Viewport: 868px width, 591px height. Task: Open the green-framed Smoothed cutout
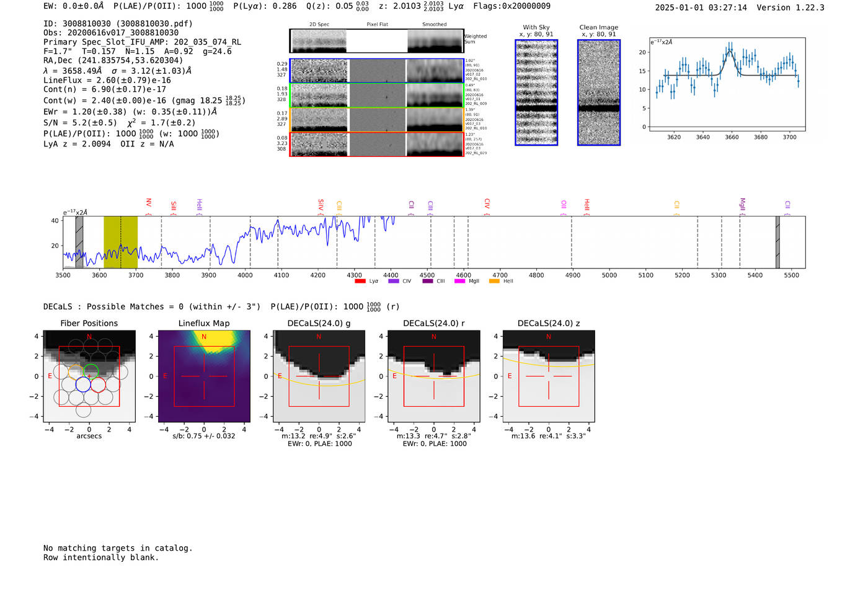pos(435,96)
